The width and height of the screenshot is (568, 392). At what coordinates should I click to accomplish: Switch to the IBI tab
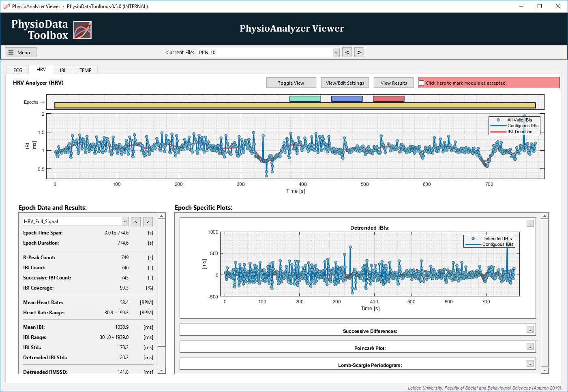tap(62, 70)
